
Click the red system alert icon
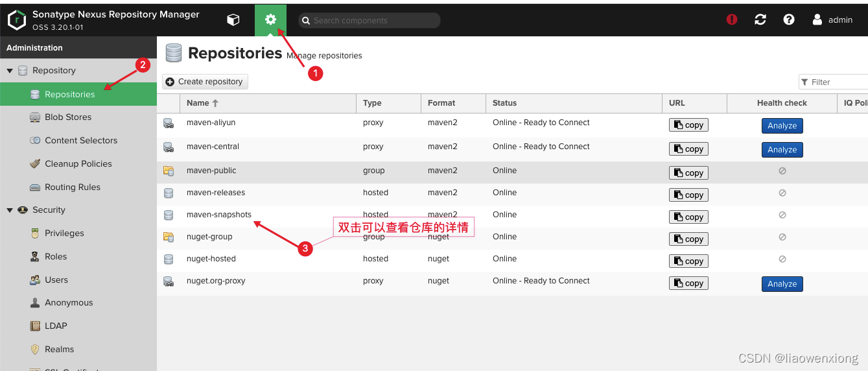pos(732,19)
